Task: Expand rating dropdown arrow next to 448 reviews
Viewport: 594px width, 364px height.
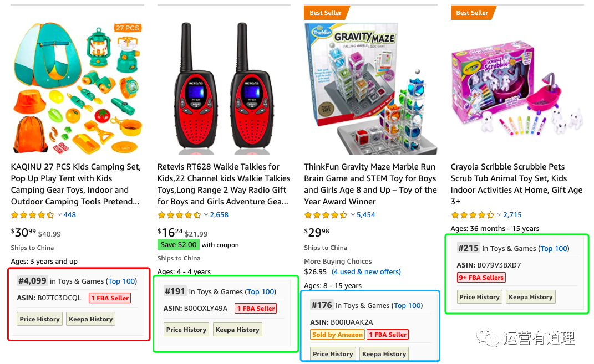Action: 59,214
